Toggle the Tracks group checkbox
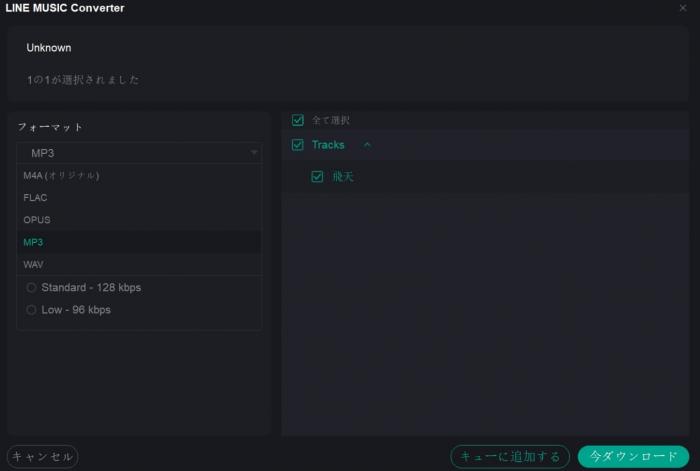 pos(298,145)
